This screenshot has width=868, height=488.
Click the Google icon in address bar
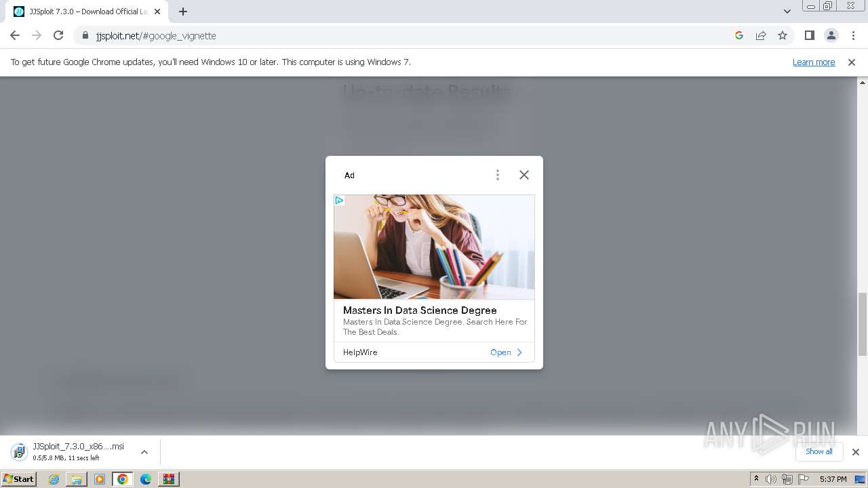(739, 35)
